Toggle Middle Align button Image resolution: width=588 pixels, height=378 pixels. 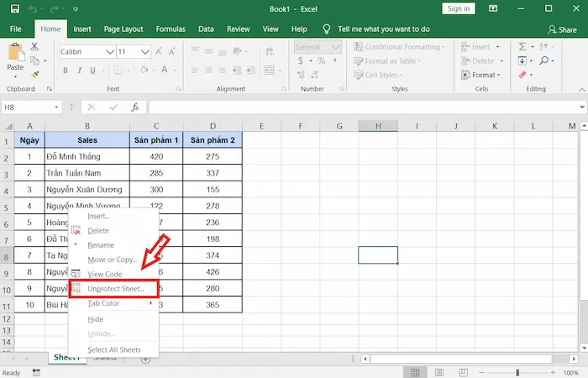pyautogui.click(x=208, y=51)
